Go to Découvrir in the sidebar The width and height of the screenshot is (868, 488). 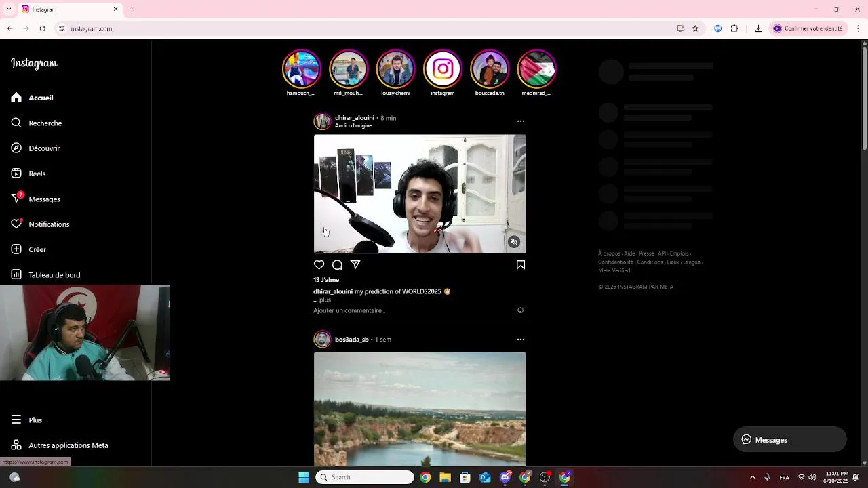(35, 148)
